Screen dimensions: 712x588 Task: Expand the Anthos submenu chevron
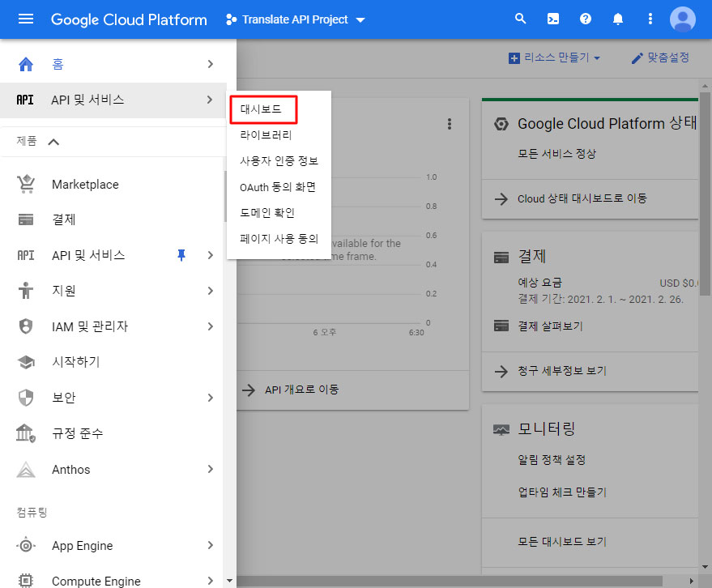point(211,469)
